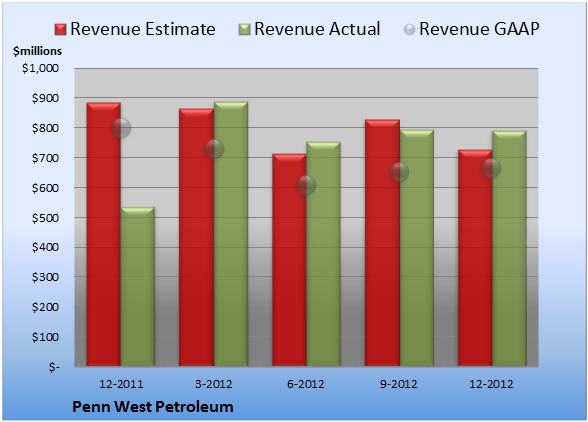Viewport: 588px width, 422px height.
Task: Click the '$100' y-axis label
Action: click(x=45, y=337)
